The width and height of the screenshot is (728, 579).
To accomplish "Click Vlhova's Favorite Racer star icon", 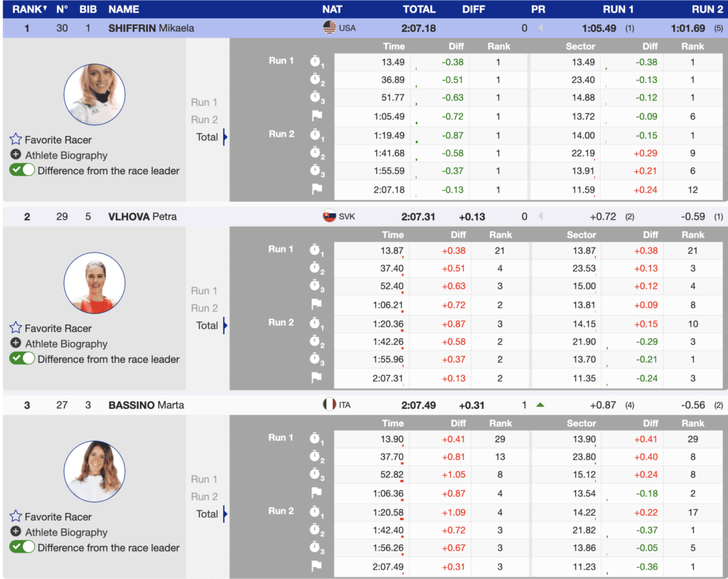I will tap(16, 328).
